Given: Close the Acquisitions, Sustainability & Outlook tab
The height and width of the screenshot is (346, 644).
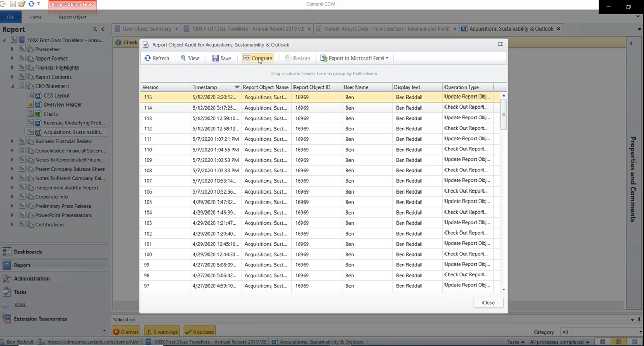Looking at the screenshot, I should click(x=559, y=29).
